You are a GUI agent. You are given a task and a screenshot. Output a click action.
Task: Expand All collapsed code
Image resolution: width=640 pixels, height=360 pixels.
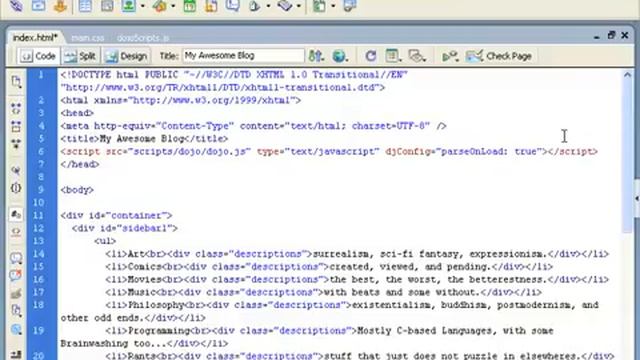[16, 144]
